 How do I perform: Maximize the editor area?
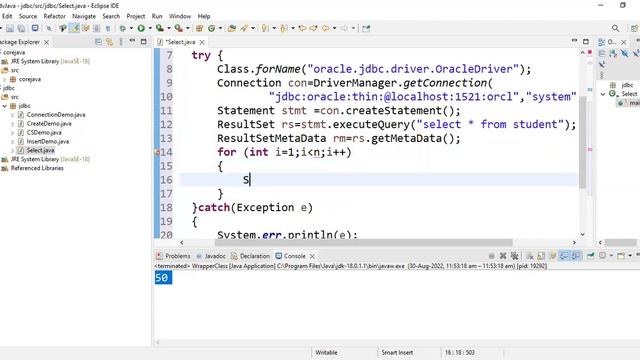586,41
